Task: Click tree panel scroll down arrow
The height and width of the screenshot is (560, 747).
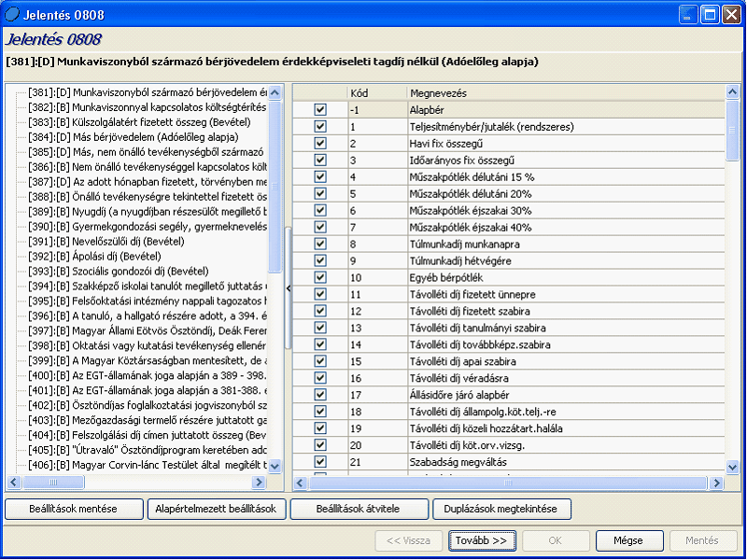Action: coord(275,466)
